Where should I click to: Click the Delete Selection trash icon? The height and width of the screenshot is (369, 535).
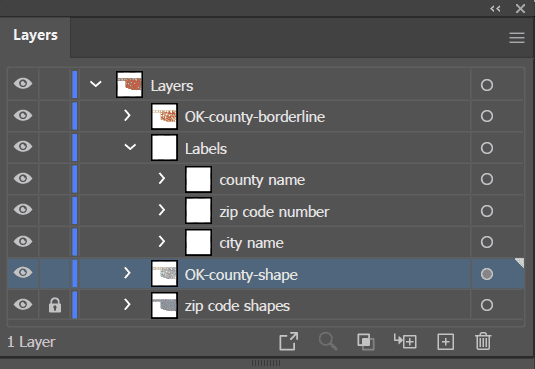tap(483, 341)
